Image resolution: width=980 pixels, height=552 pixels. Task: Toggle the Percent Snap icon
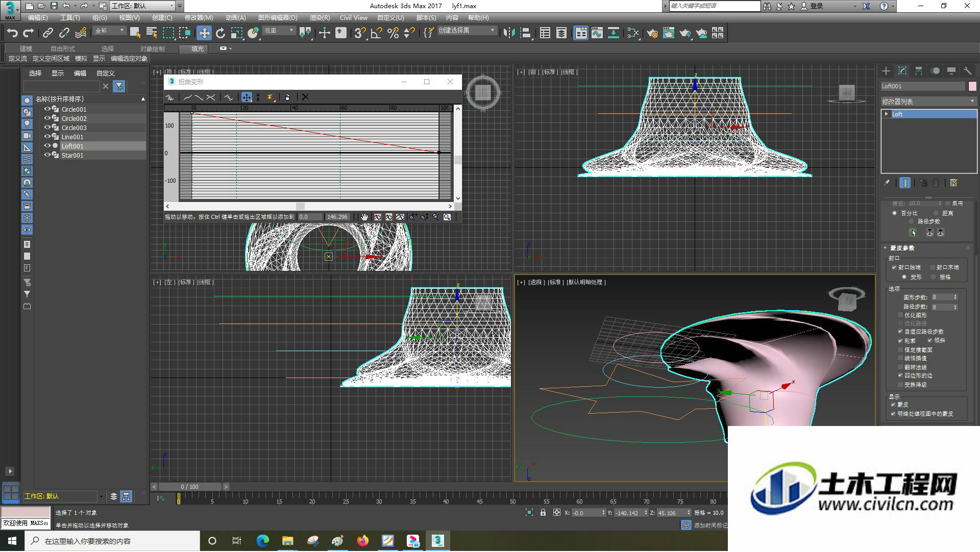click(x=393, y=33)
